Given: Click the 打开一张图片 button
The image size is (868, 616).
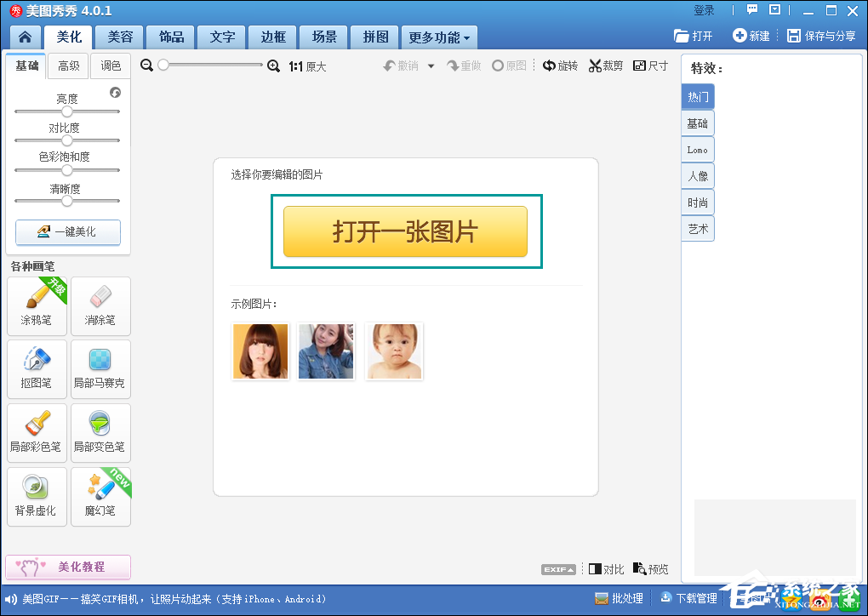Looking at the screenshot, I should coord(405,231).
